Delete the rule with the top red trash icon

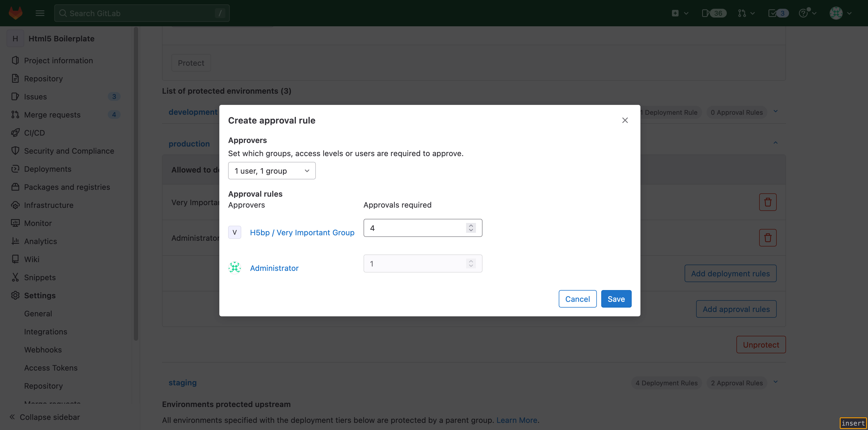coord(768,202)
